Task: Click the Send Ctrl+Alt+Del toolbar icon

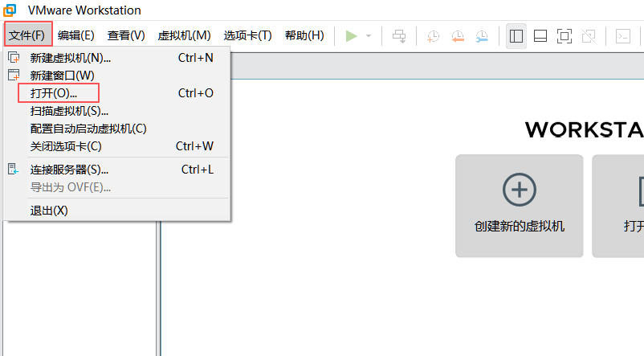Action: tap(399, 36)
